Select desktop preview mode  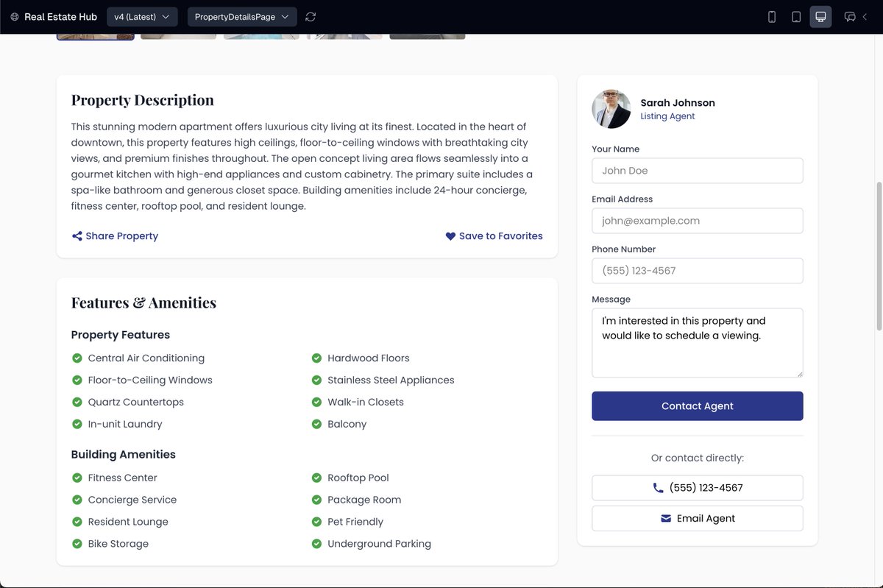pyautogui.click(x=820, y=17)
